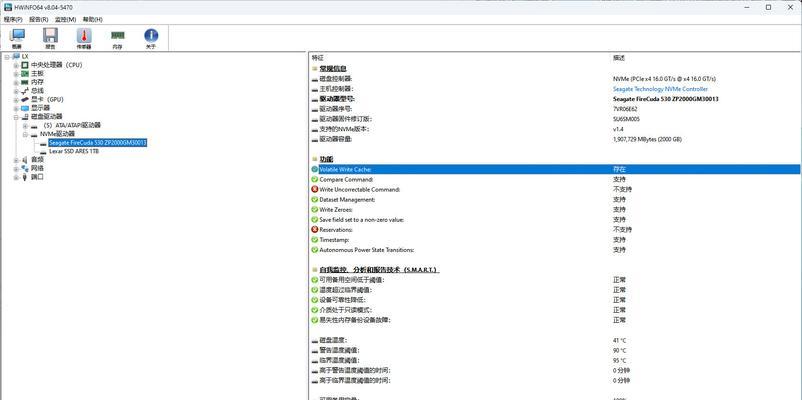Viewport: 802px width, 400px height.
Task: Select the 端口 tree item
Action: 37,177
